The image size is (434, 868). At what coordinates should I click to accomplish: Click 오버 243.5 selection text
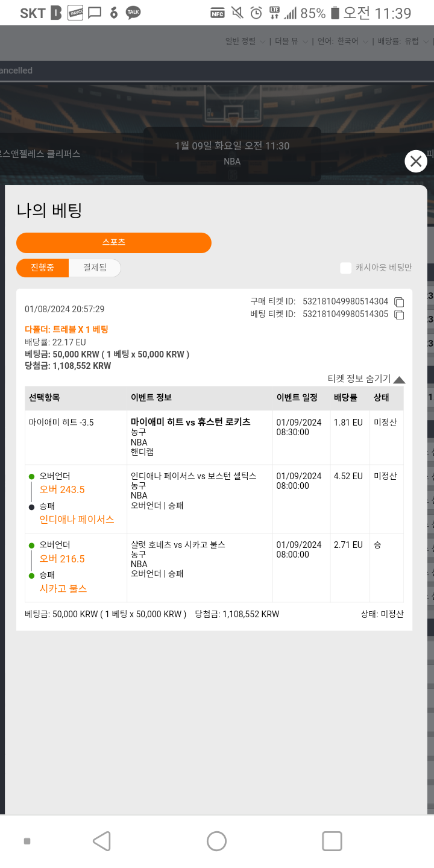62,489
